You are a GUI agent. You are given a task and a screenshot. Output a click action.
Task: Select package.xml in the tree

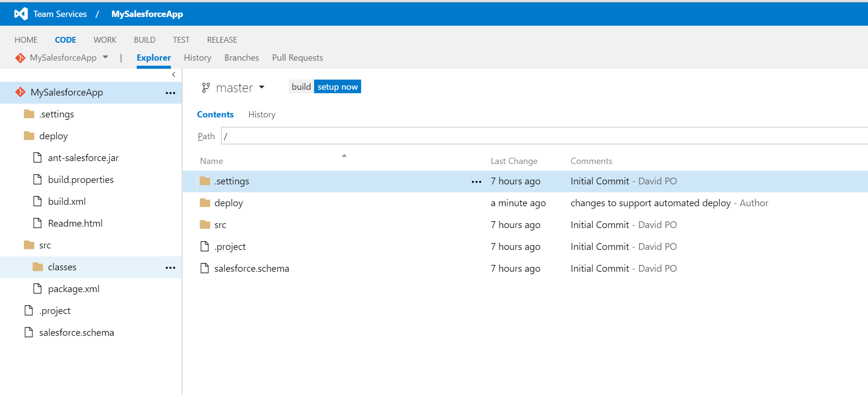(74, 289)
